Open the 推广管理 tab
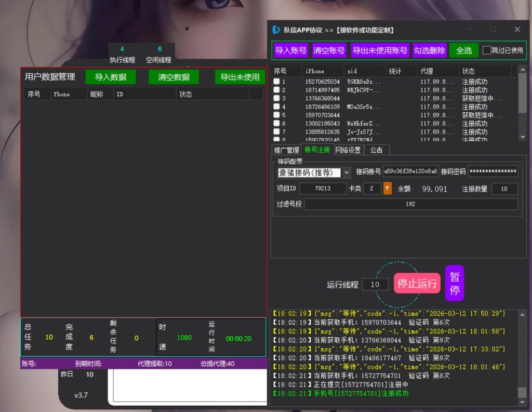The height and width of the screenshot is (412, 532). point(286,150)
